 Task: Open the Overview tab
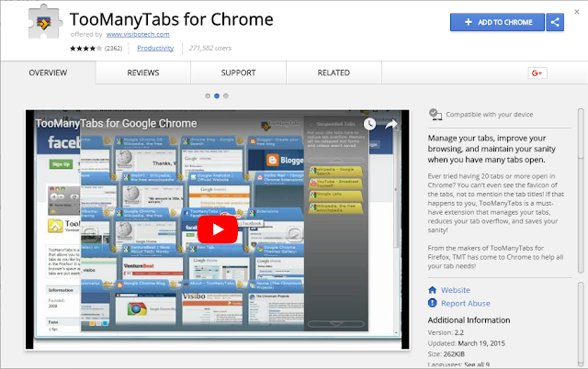48,73
